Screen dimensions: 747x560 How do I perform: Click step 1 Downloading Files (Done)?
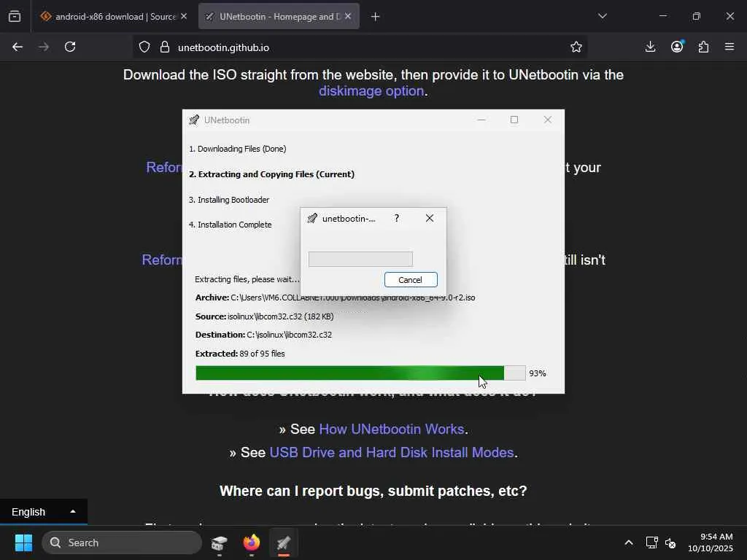tap(237, 149)
